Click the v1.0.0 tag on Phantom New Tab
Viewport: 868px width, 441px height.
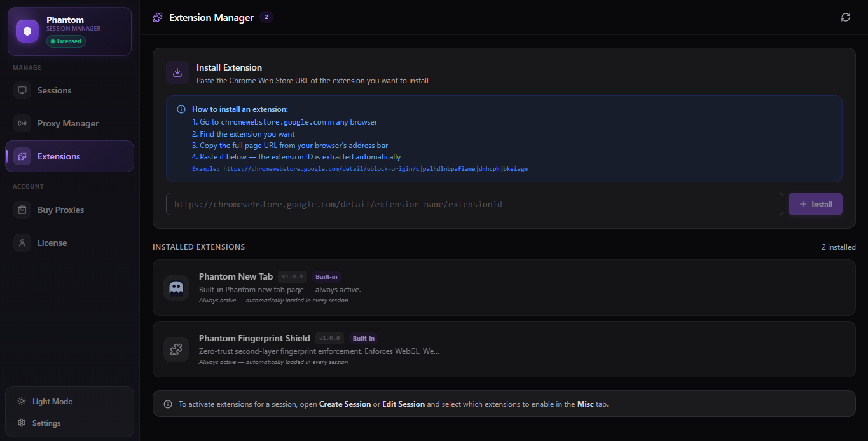point(292,276)
